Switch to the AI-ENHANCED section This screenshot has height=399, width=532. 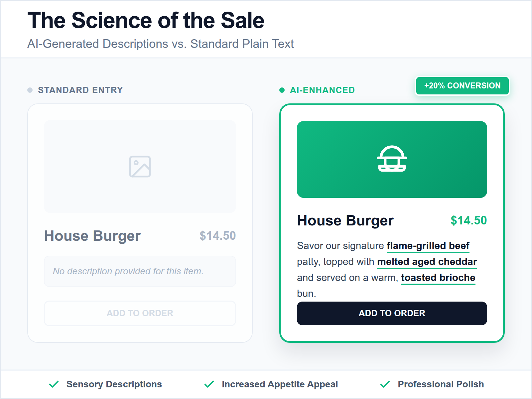click(x=322, y=89)
